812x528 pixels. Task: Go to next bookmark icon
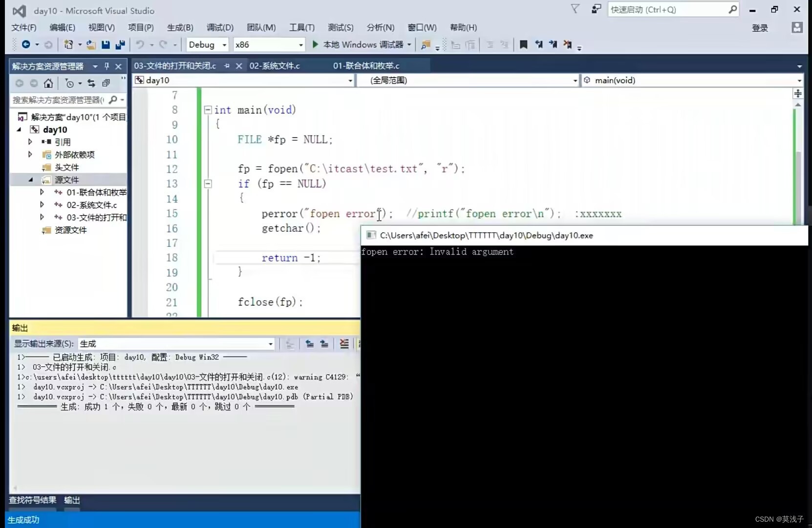click(x=553, y=44)
